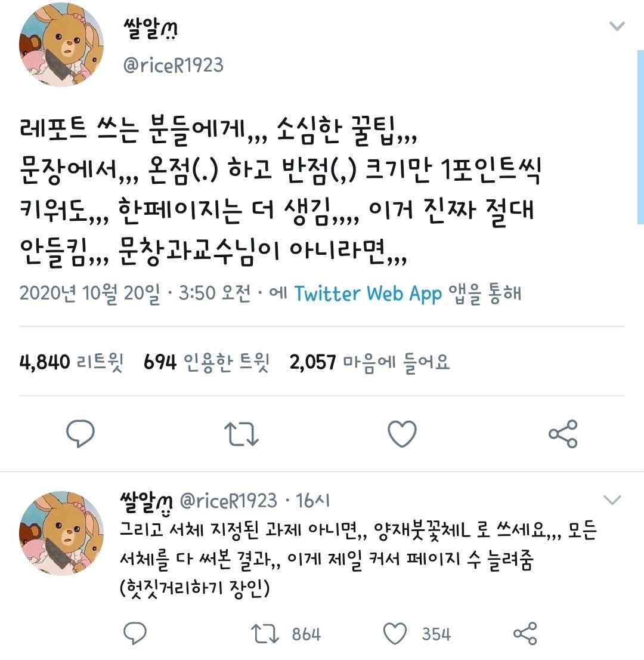The height and width of the screenshot is (660, 644).
Task: Open the main tweet author's profile picture
Action: pyautogui.click(x=61, y=45)
